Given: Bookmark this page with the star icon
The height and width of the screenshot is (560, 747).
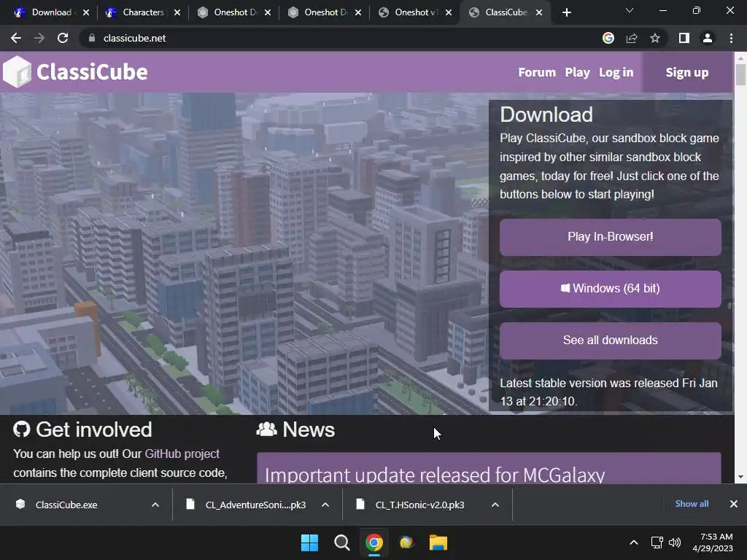Looking at the screenshot, I should [x=655, y=38].
